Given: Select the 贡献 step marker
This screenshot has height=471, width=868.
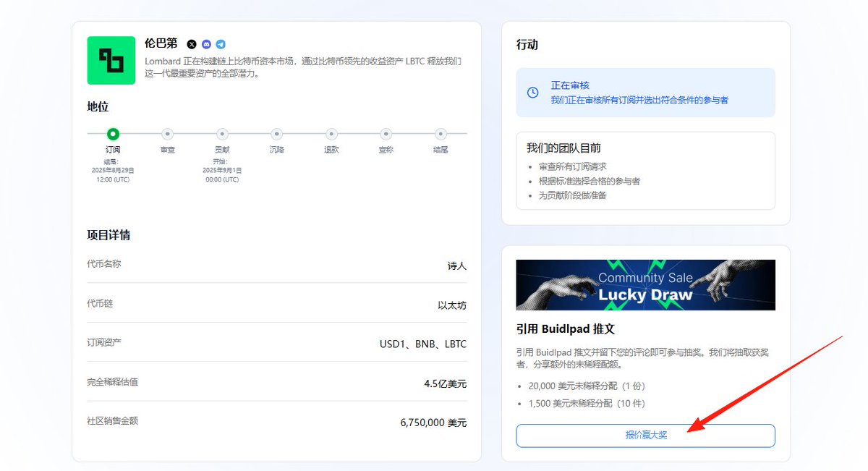Looking at the screenshot, I should click(x=222, y=134).
